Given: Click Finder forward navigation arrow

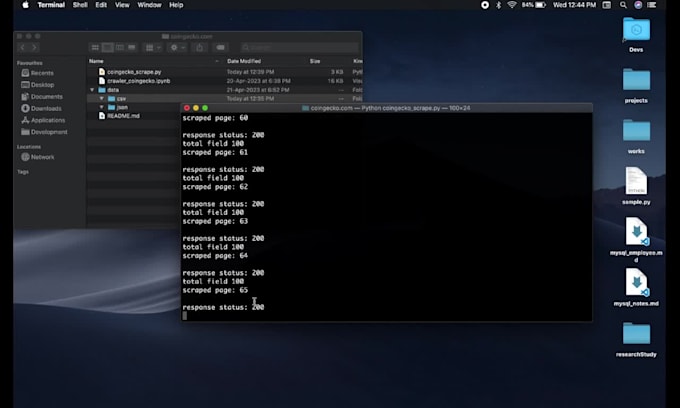Looking at the screenshot, I should coord(34,47).
